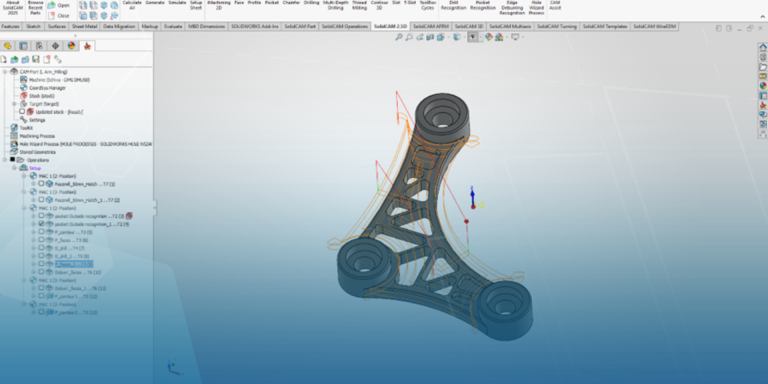Viewport: 768px width, 384px height.
Task: Click Zoom to Fit magnifier icon in viewport
Action: coord(399,37)
